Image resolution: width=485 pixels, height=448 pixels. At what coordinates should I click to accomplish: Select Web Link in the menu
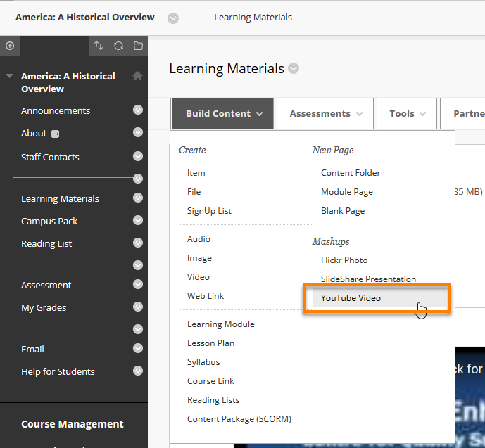[206, 296]
